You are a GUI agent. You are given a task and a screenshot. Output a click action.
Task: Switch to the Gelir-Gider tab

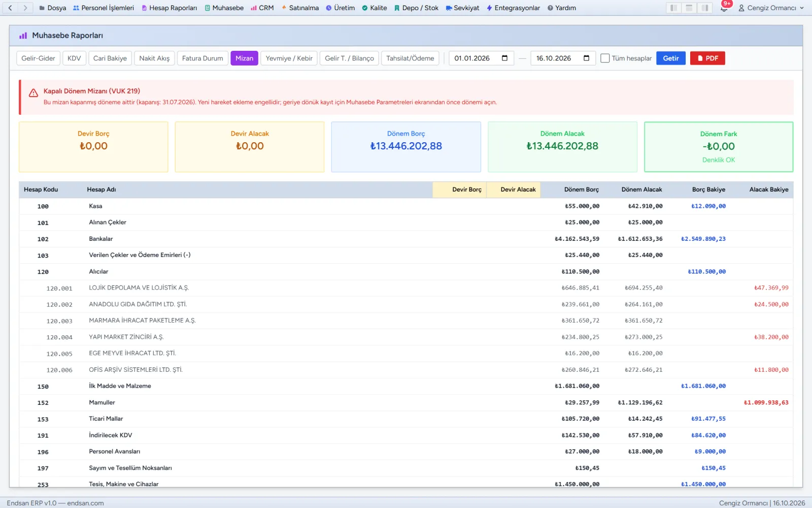click(x=38, y=58)
